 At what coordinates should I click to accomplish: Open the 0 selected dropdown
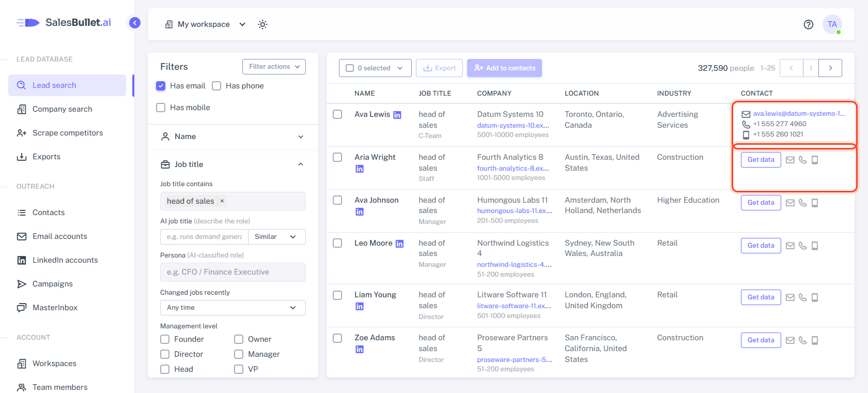click(375, 68)
